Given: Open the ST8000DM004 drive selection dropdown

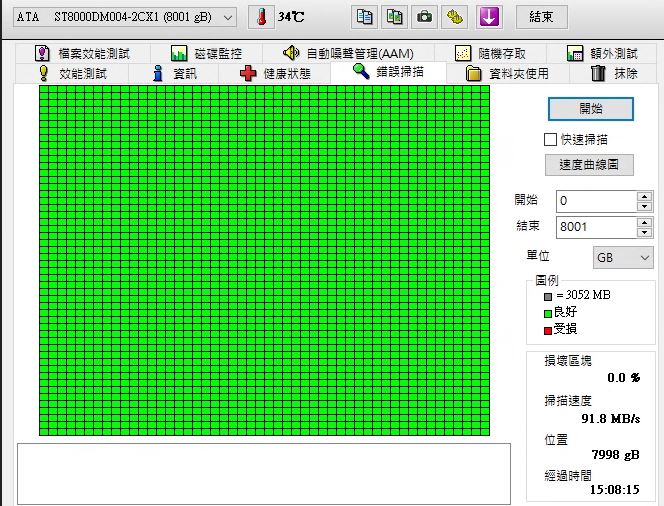Looking at the screenshot, I should coord(124,17).
